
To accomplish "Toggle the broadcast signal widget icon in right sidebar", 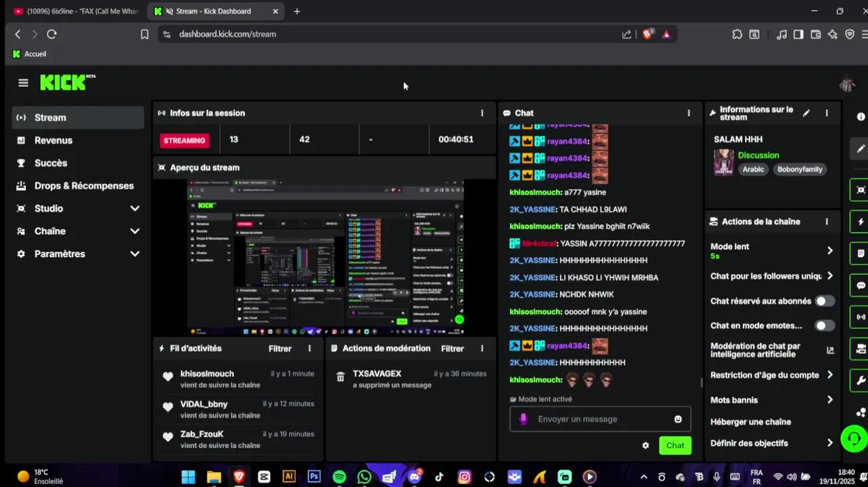I will point(861,317).
